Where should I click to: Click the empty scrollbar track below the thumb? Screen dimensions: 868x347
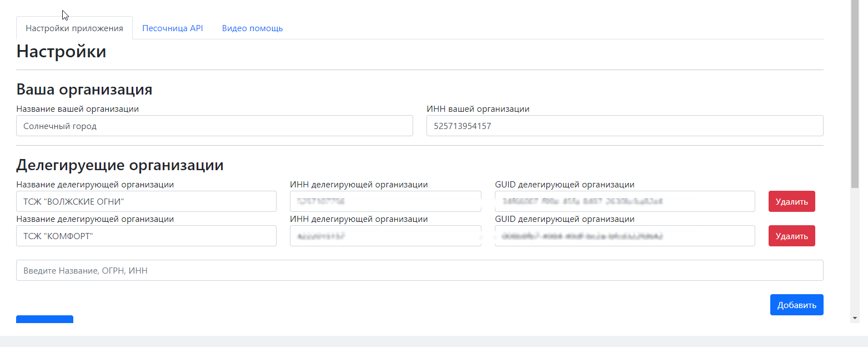pos(855,250)
